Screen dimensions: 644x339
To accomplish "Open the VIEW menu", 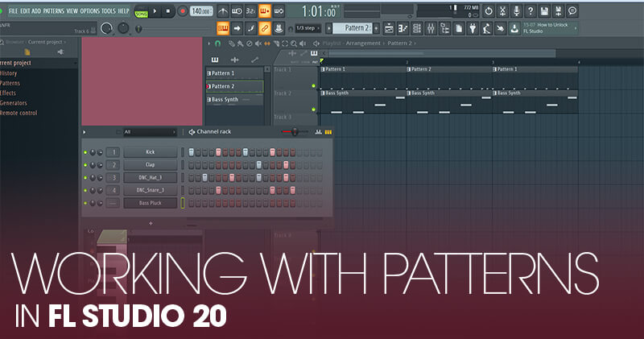I will [x=72, y=11].
